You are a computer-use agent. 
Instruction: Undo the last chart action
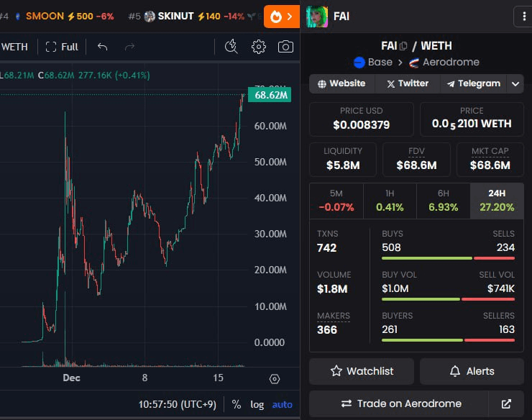(x=102, y=47)
